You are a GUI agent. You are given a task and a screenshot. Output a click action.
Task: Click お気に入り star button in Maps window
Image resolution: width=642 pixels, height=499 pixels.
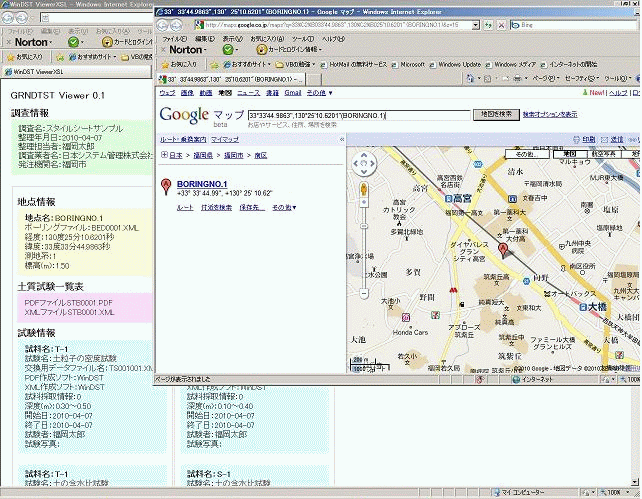[179, 64]
